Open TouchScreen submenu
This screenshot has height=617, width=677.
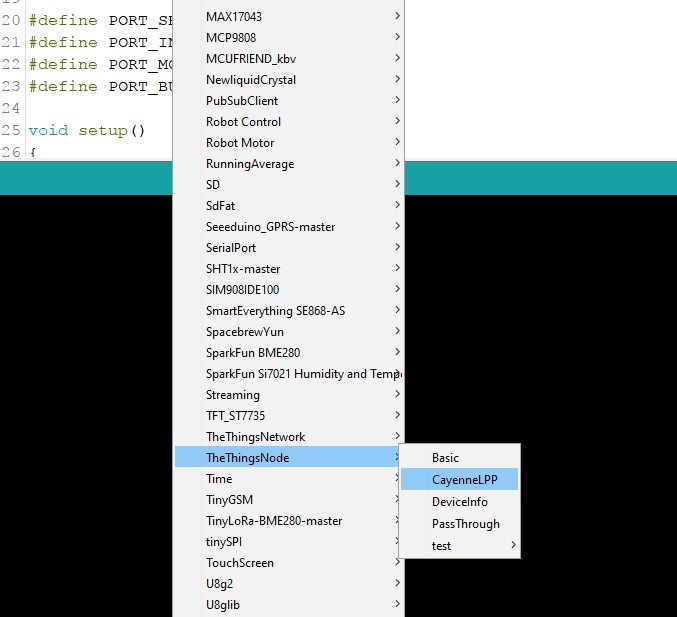click(288, 563)
